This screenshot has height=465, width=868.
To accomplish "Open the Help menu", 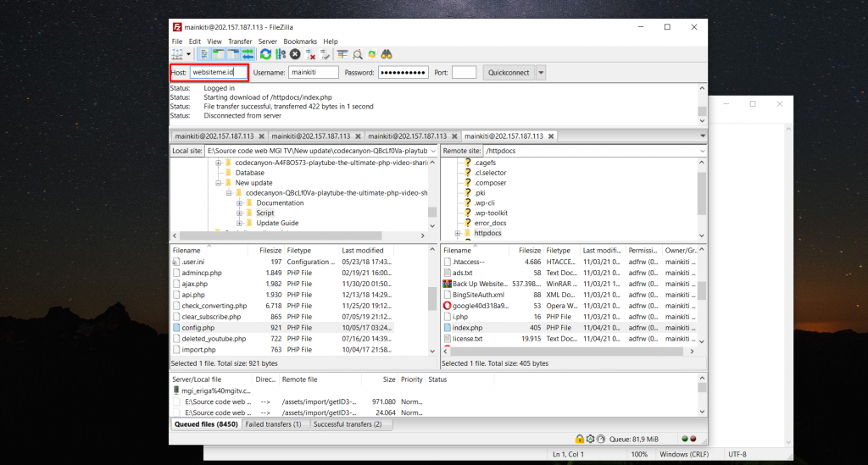I will coord(331,42).
